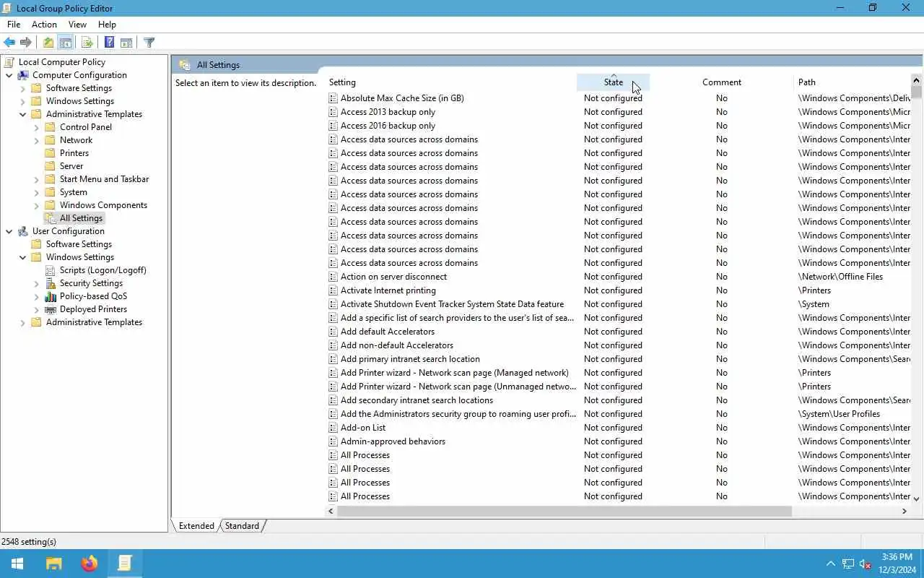Select 'Add default Accelerators' setting
This screenshot has width=924, height=578.
click(x=388, y=332)
